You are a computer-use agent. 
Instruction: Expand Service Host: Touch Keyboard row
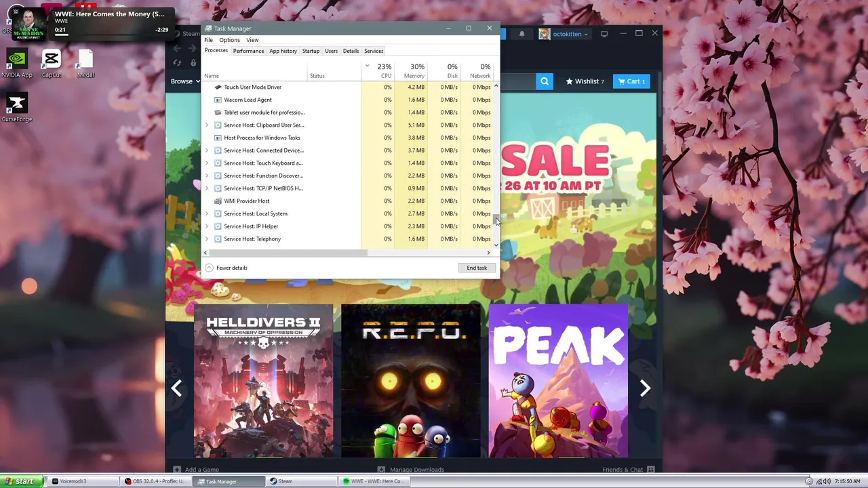pos(207,163)
